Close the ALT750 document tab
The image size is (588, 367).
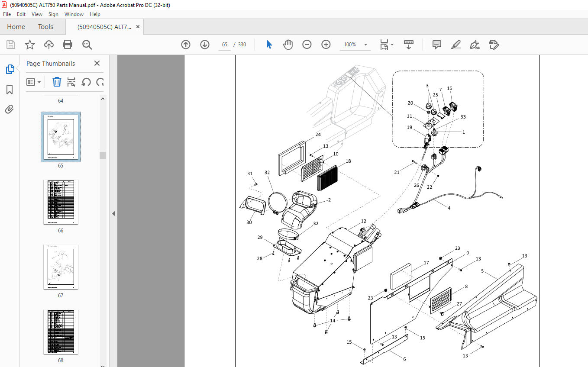click(138, 27)
